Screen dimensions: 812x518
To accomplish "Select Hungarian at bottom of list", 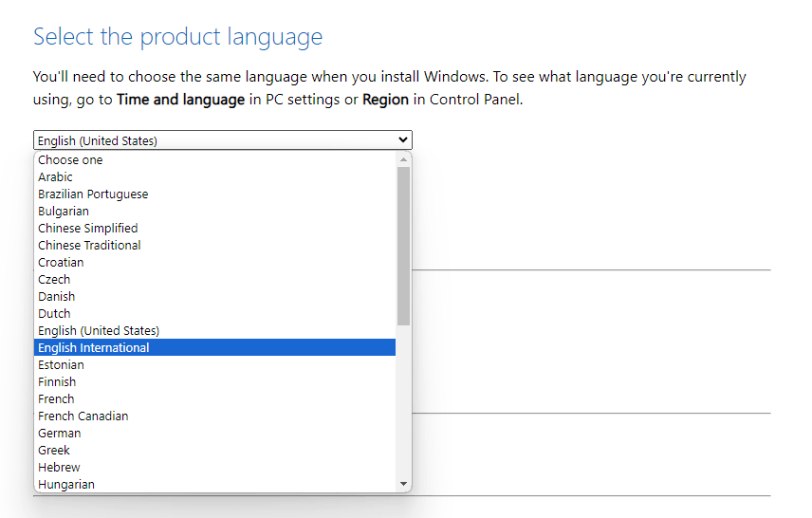I will click(215, 485).
